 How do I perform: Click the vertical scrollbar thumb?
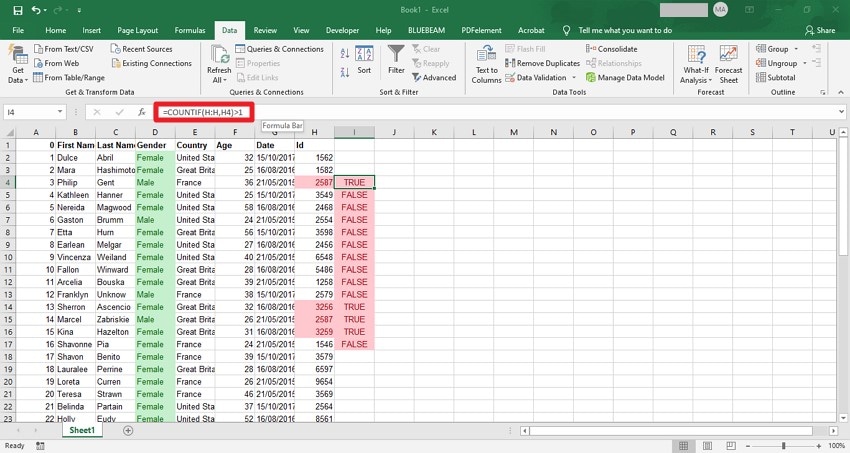click(843, 195)
